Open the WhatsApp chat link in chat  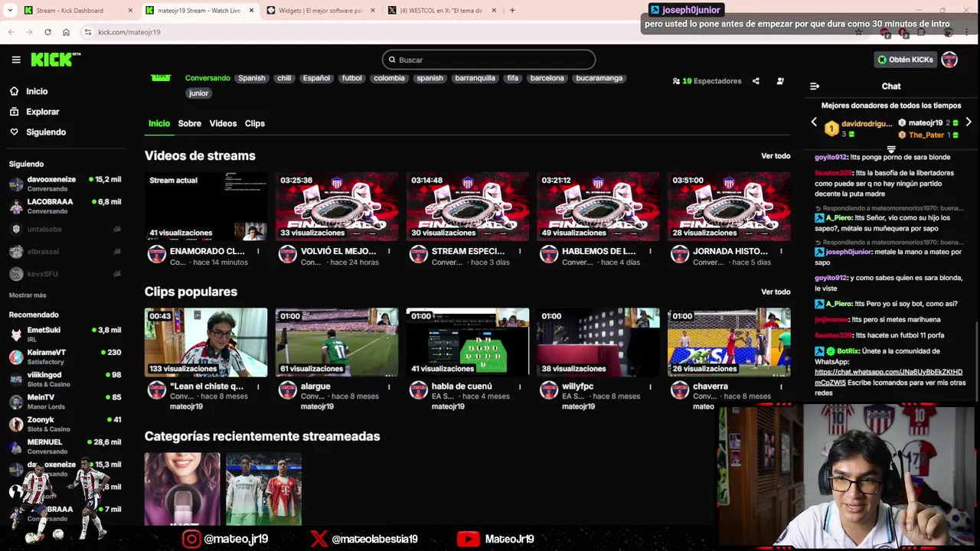(888, 377)
